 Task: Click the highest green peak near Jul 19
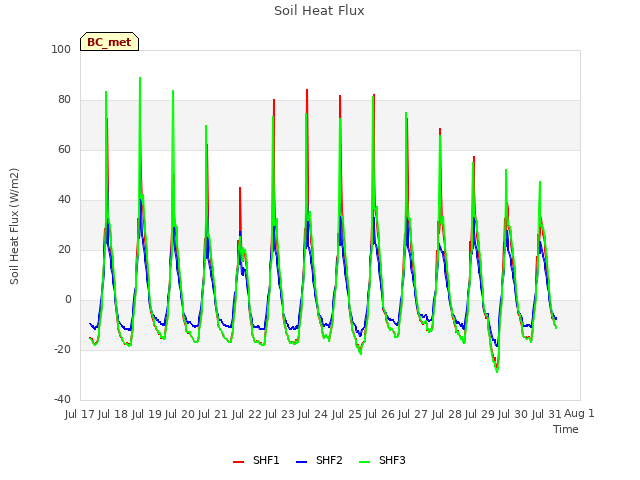140,78
